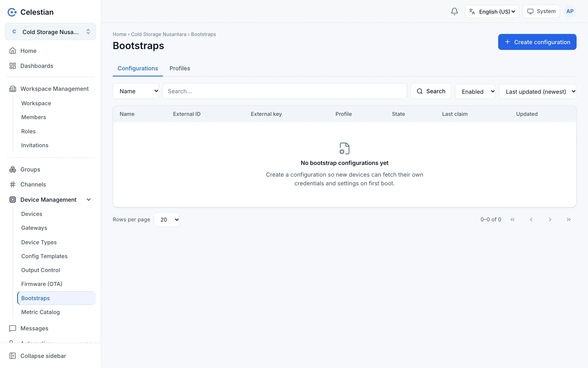Click the Create configuration button

(x=537, y=42)
